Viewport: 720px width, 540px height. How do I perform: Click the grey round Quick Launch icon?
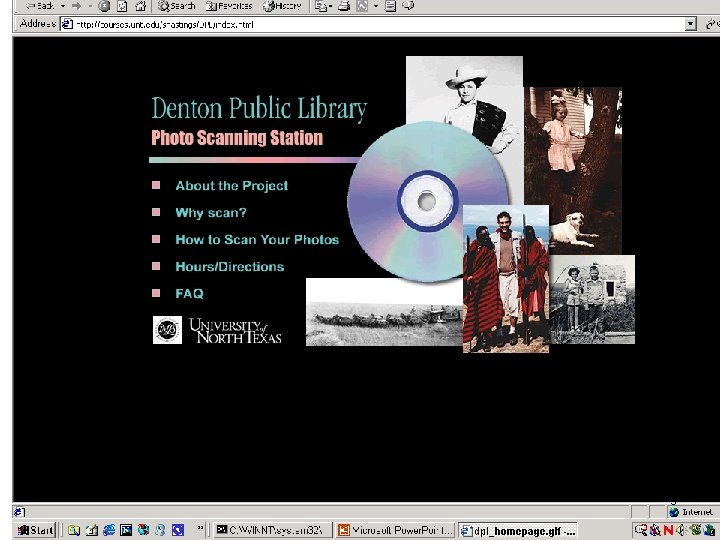coord(160,530)
